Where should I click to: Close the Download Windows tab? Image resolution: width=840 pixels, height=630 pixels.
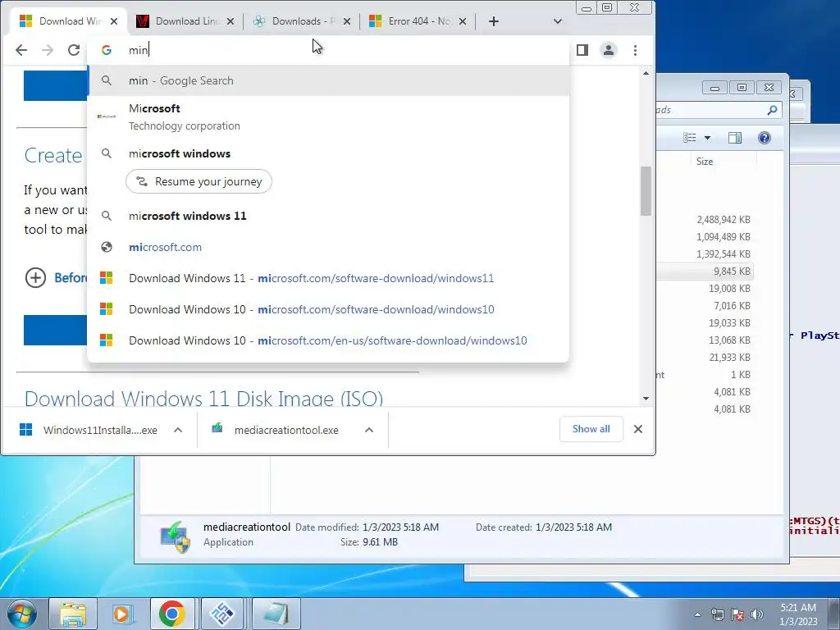(113, 21)
